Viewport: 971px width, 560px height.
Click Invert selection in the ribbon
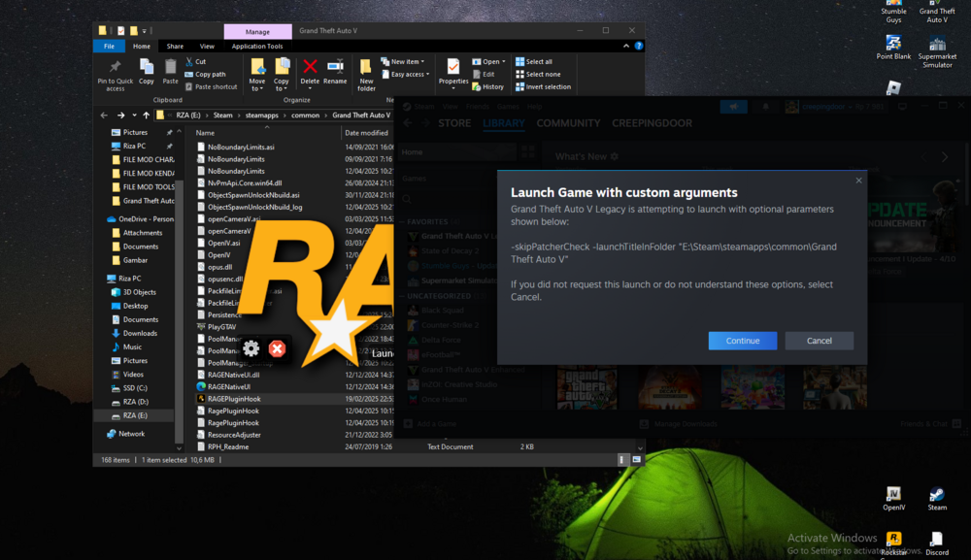pos(547,87)
